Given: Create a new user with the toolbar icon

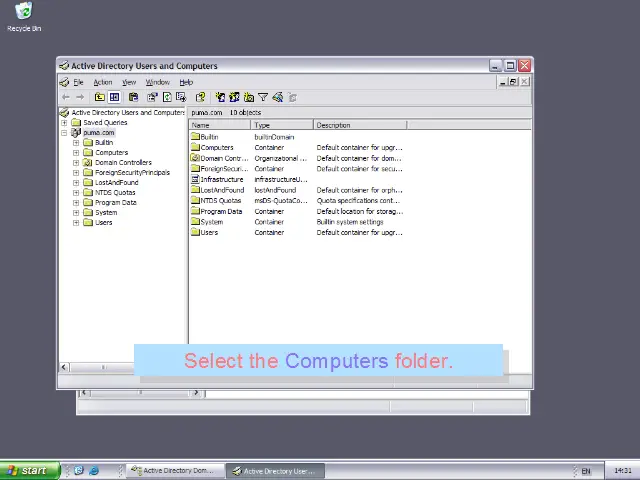Looking at the screenshot, I should click(220, 97).
